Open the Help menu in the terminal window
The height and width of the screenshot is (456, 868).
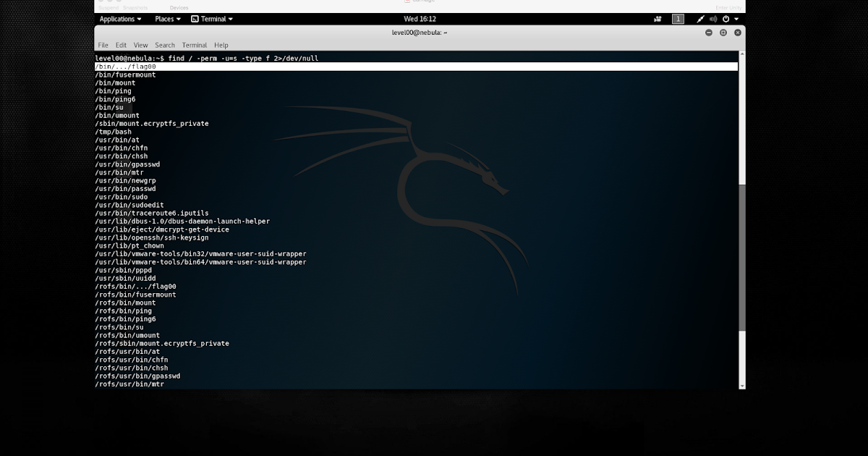coord(221,45)
